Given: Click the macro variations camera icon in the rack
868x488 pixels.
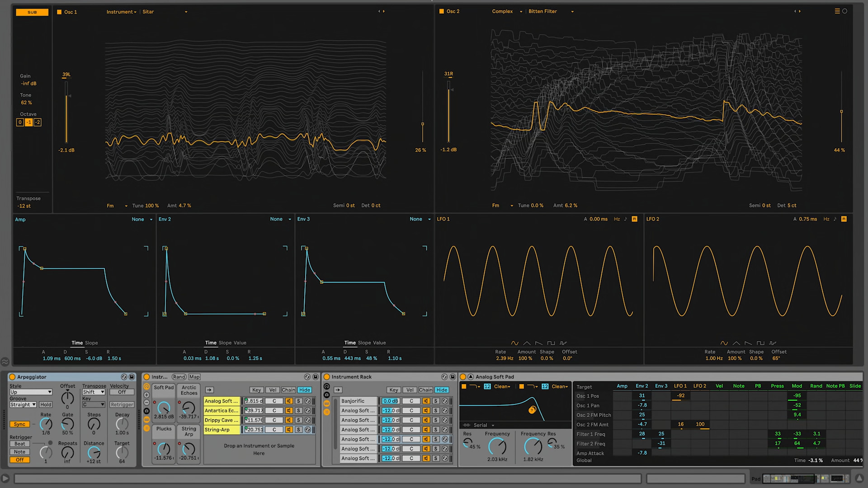Looking at the screenshot, I should click(x=327, y=394).
